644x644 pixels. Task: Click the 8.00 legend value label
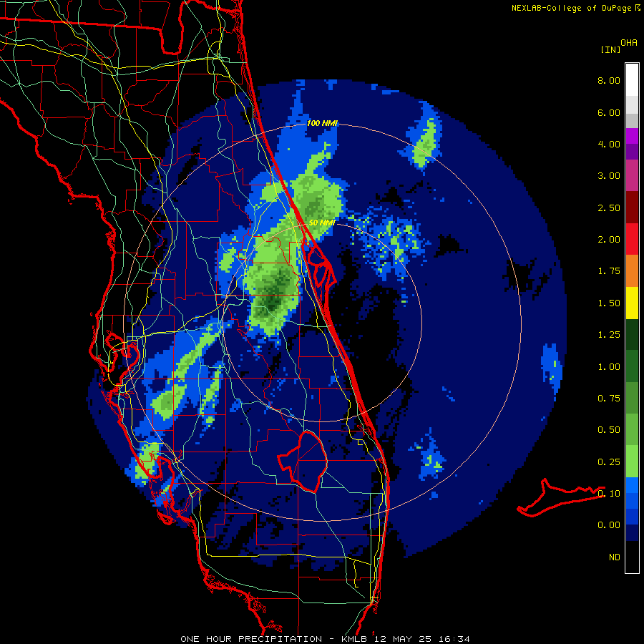coord(609,80)
